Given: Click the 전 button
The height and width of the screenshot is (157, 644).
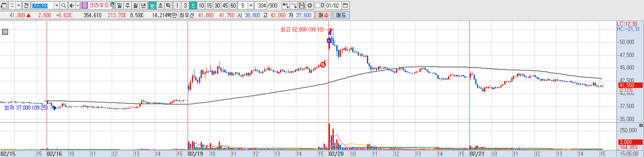Looking at the screenshot, I should click(x=26, y=5).
